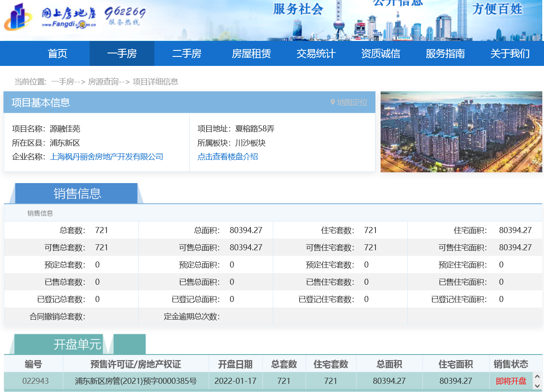Click the 房源查询 breadcrumb
This screenshot has height=392, width=544.
pyautogui.click(x=103, y=82)
